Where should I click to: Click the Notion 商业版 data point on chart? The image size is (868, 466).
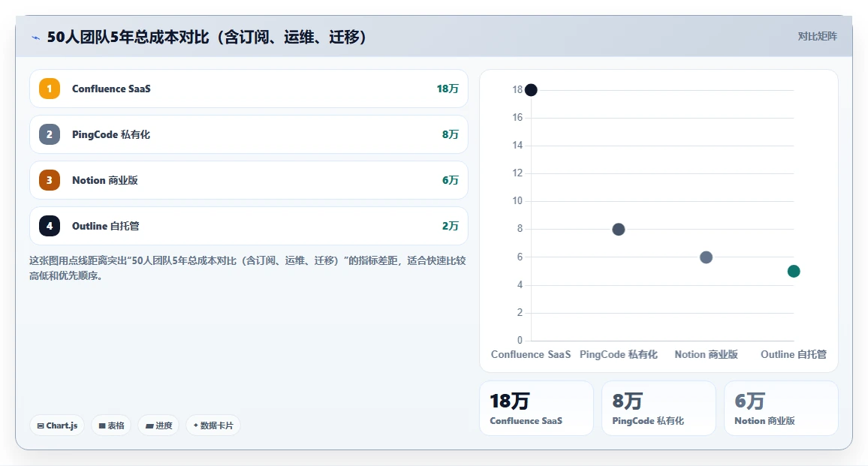706,257
